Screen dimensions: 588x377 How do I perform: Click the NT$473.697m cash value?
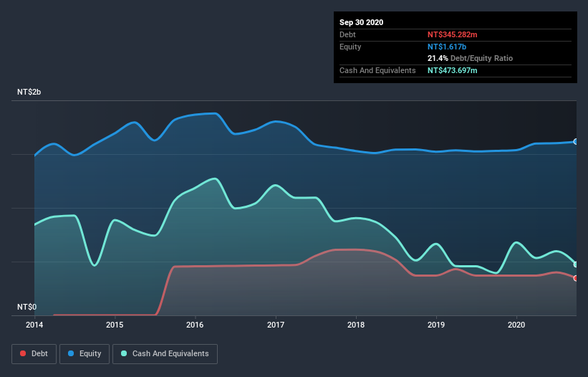coord(452,70)
